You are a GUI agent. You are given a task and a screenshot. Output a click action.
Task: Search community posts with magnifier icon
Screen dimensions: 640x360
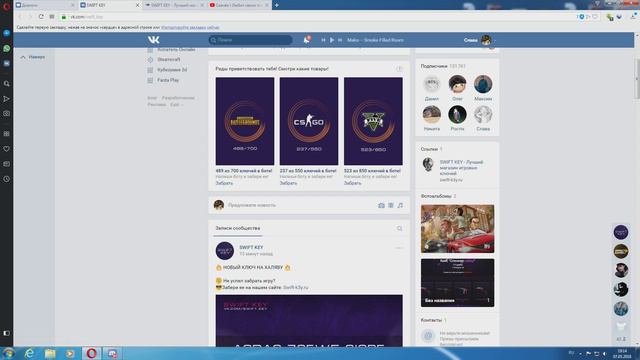[x=399, y=229]
